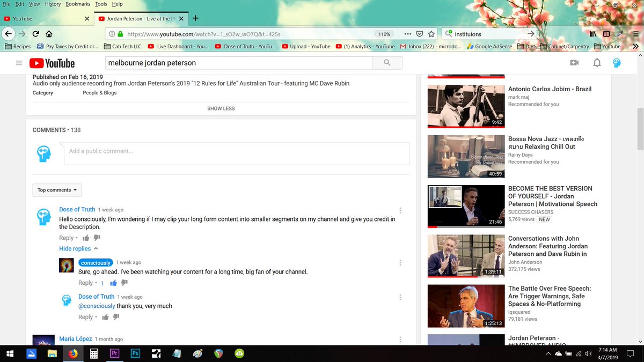Go to YouTube home via logo
The height and width of the screenshot is (362, 644).
point(52,63)
